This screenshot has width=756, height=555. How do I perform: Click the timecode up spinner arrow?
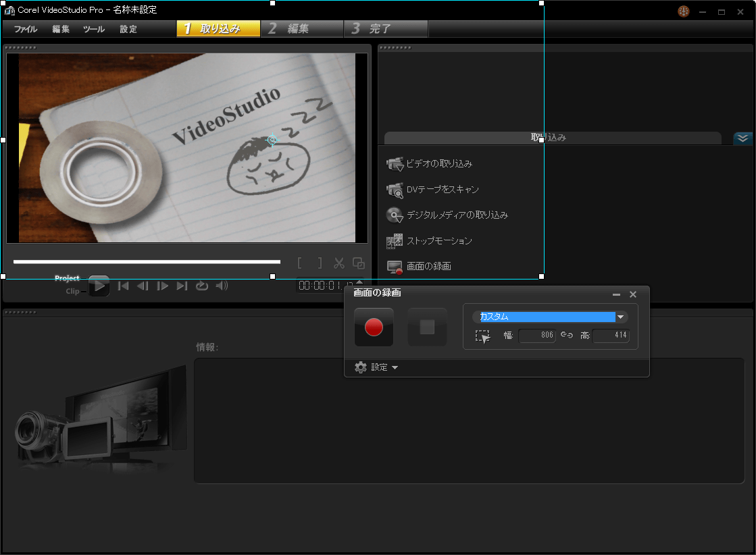pyautogui.click(x=359, y=282)
